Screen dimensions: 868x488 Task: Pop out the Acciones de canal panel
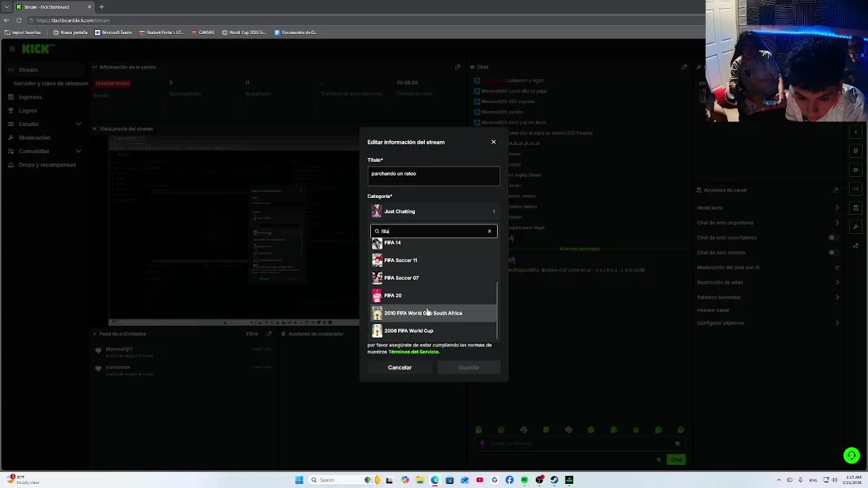coord(836,190)
